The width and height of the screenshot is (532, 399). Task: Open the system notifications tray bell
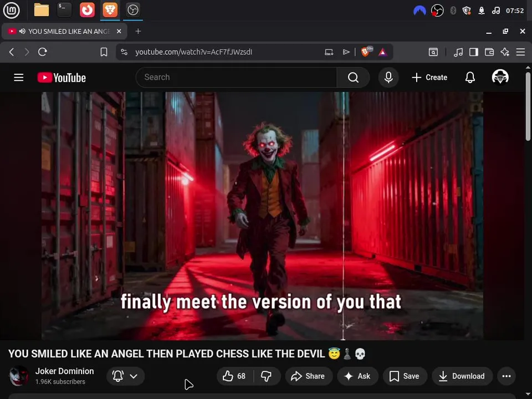pyautogui.click(x=481, y=11)
